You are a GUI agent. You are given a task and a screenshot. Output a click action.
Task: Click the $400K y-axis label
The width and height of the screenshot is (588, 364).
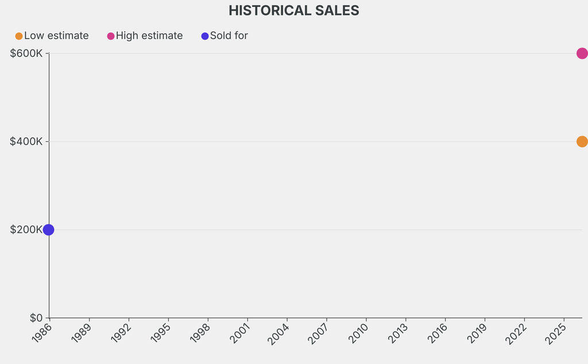(x=26, y=142)
